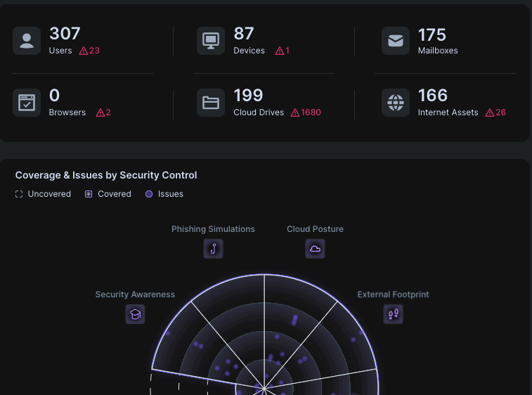Click the elongated issue marker in Cloud Posture segment

click(294, 320)
